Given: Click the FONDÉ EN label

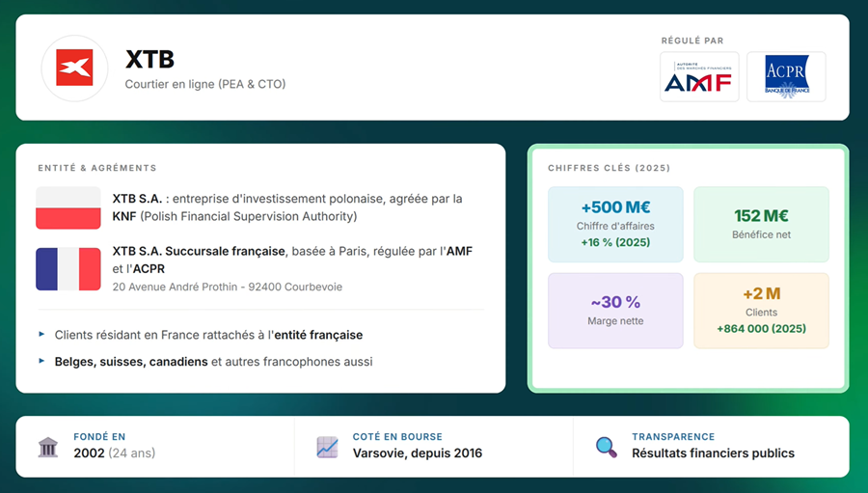Looking at the screenshot, I should 99,436.
